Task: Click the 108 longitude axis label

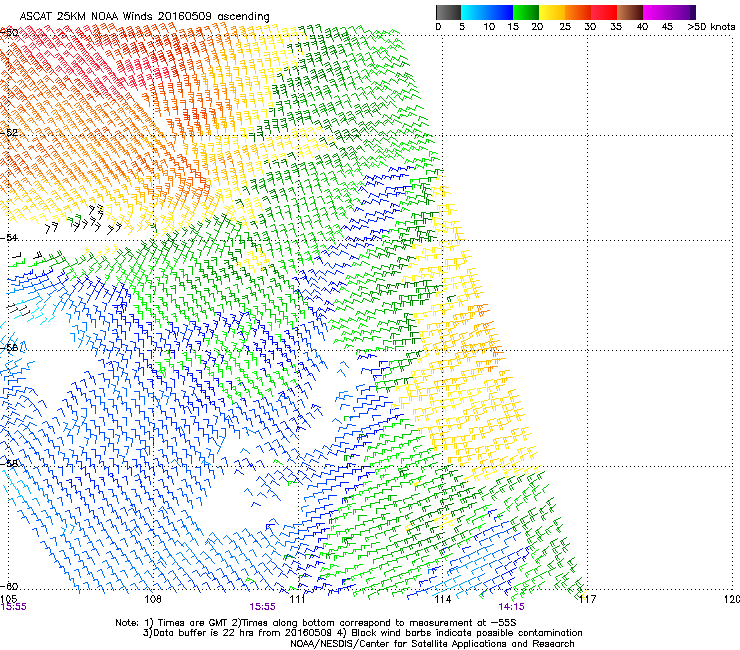Action: (153, 599)
